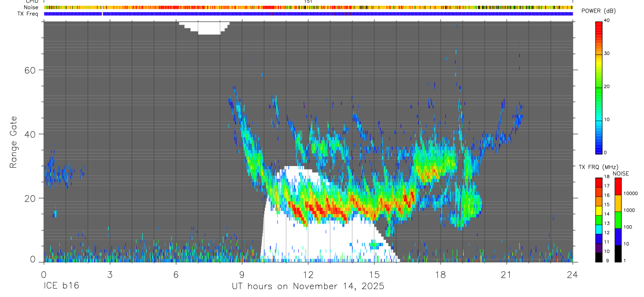Click the hour tick label '18' on time axis

pos(441,274)
